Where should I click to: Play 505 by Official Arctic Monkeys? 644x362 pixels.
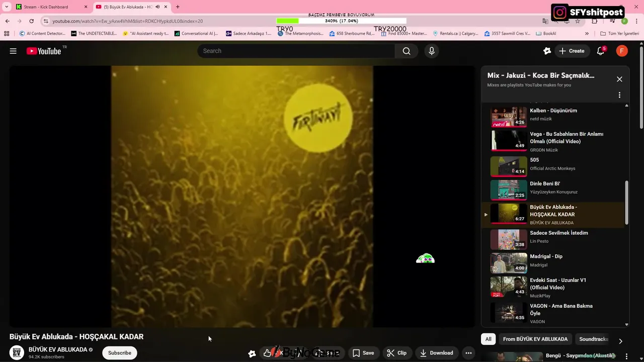(x=553, y=166)
